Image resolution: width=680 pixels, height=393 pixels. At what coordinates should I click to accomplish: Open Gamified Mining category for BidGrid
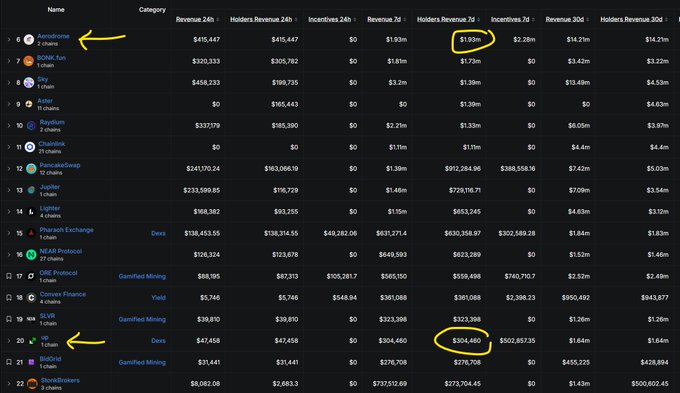pos(142,362)
